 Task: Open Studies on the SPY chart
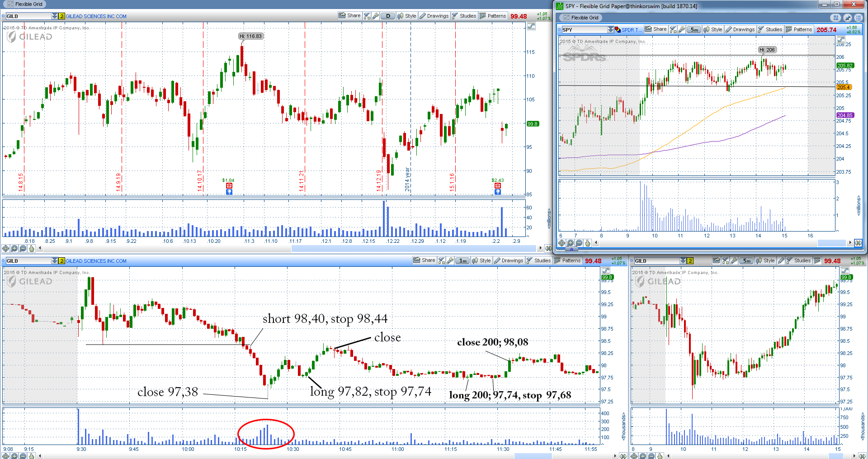pyautogui.click(x=770, y=29)
